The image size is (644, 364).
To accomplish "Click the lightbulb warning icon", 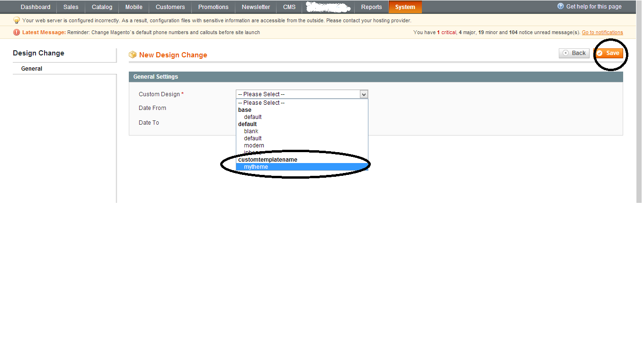I will 17,20.
